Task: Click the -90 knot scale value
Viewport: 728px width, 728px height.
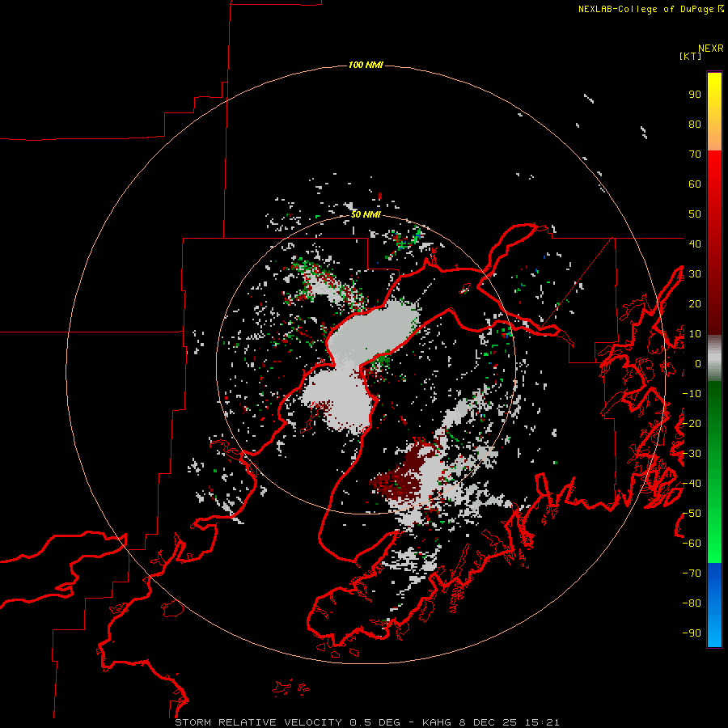Action: 692,633
